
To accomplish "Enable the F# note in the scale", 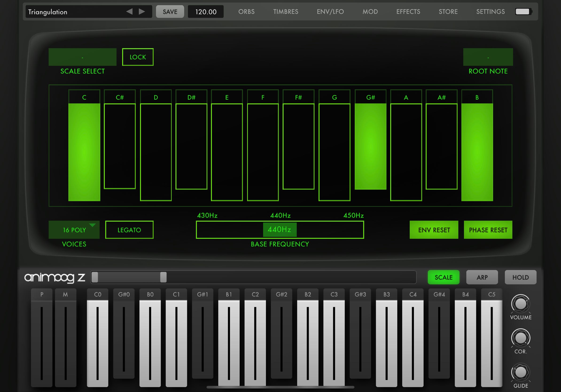I will coord(298,139).
